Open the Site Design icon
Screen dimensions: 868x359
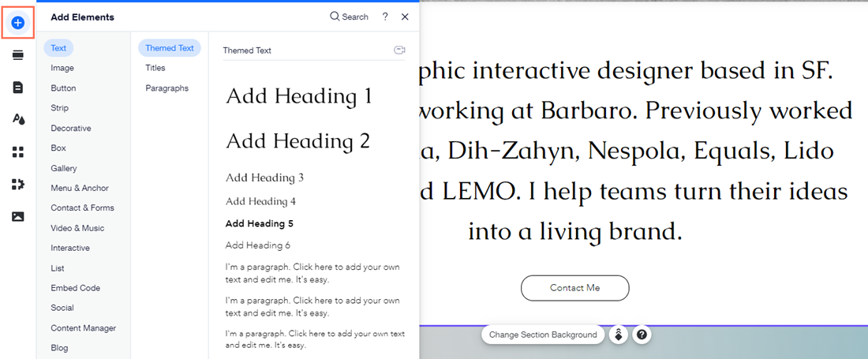17,119
